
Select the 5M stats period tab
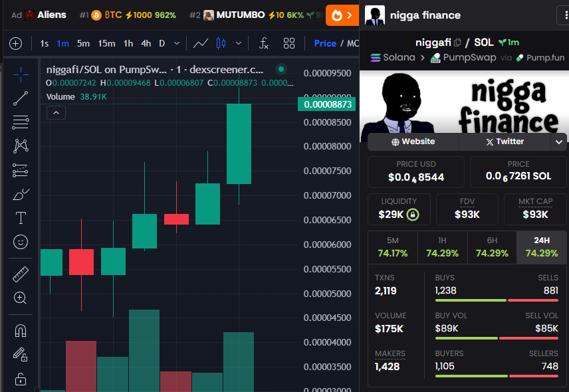(x=393, y=247)
